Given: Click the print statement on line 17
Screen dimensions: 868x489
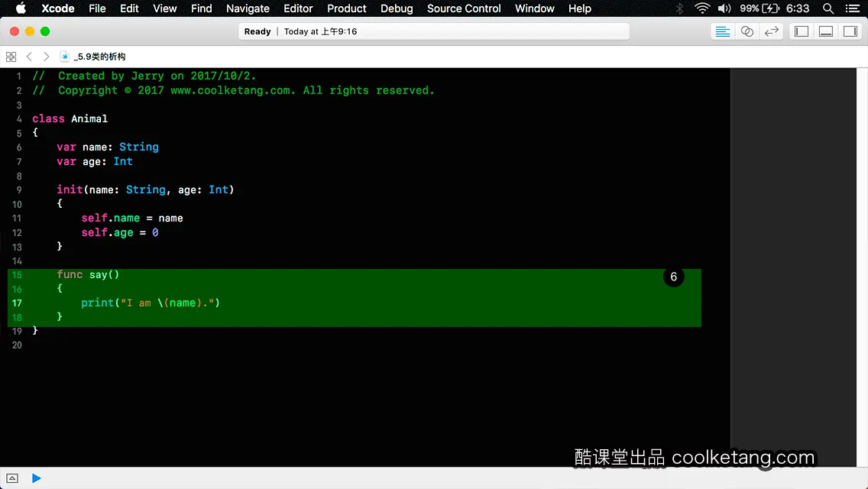Looking at the screenshot, I should click(150, 303).
